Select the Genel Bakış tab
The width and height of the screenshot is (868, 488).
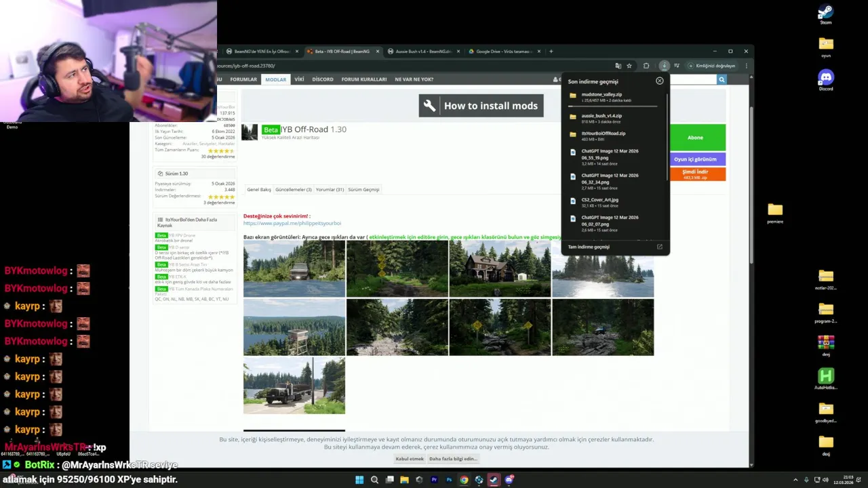click(x=259, y=190)
